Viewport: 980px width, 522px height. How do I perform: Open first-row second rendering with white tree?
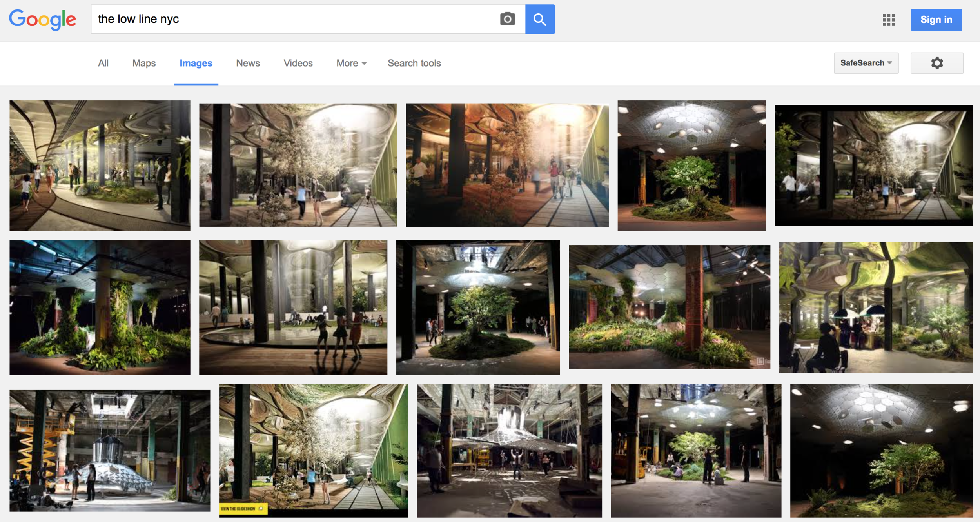298,165
